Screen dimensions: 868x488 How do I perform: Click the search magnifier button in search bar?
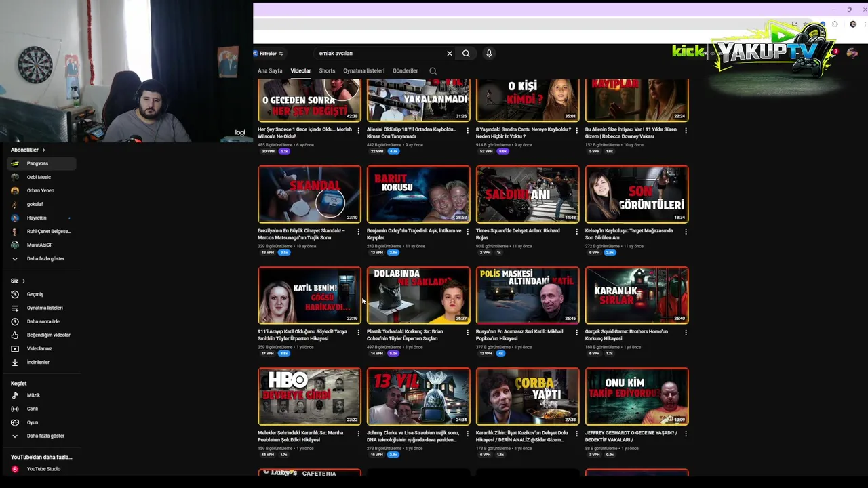coord(466,53)
